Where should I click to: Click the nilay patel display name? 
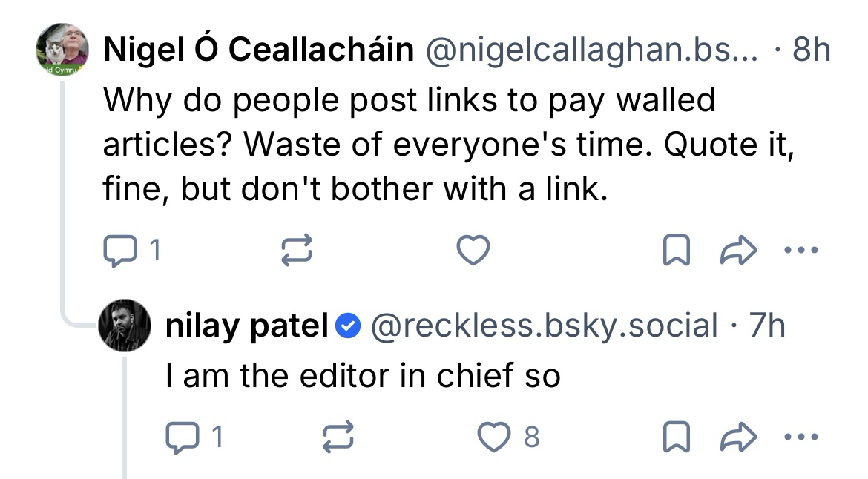click(x=246, y=326)
